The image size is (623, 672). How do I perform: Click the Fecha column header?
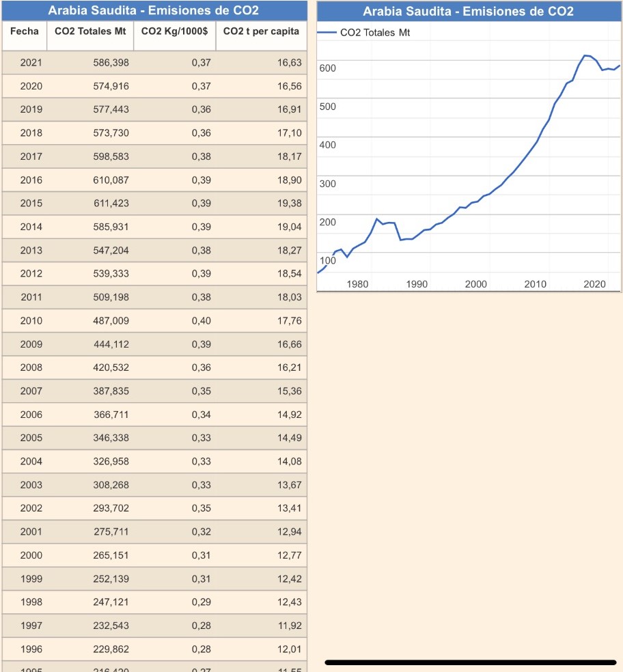[x=25, y=31]
